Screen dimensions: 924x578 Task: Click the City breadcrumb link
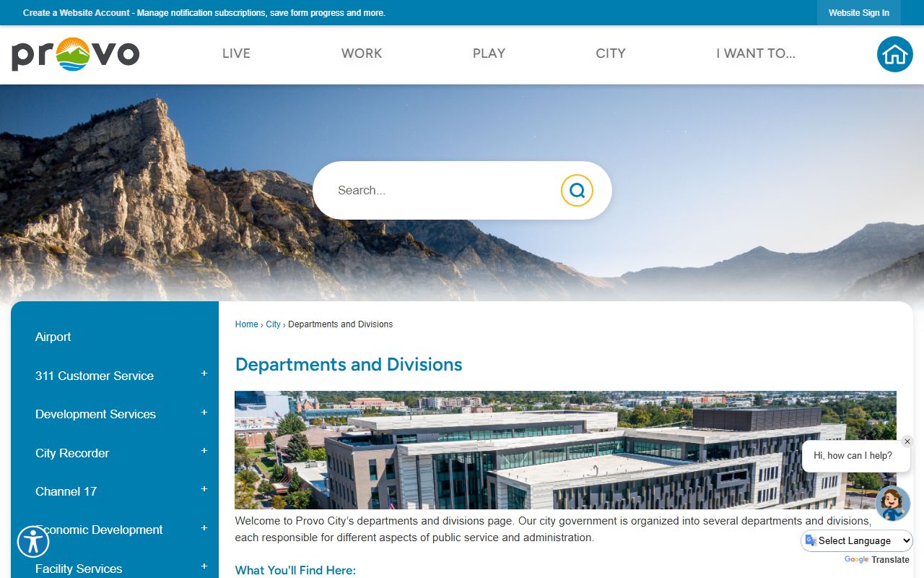point(273,324)
